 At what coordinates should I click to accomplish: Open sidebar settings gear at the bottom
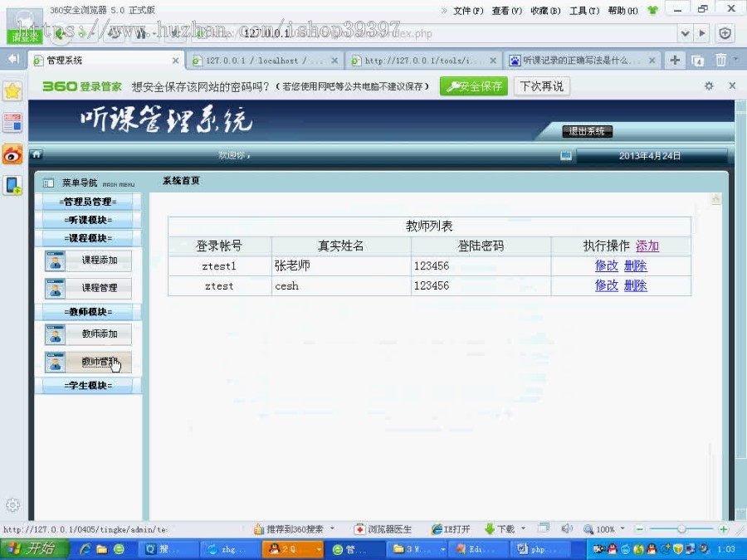tap(12, 504)
